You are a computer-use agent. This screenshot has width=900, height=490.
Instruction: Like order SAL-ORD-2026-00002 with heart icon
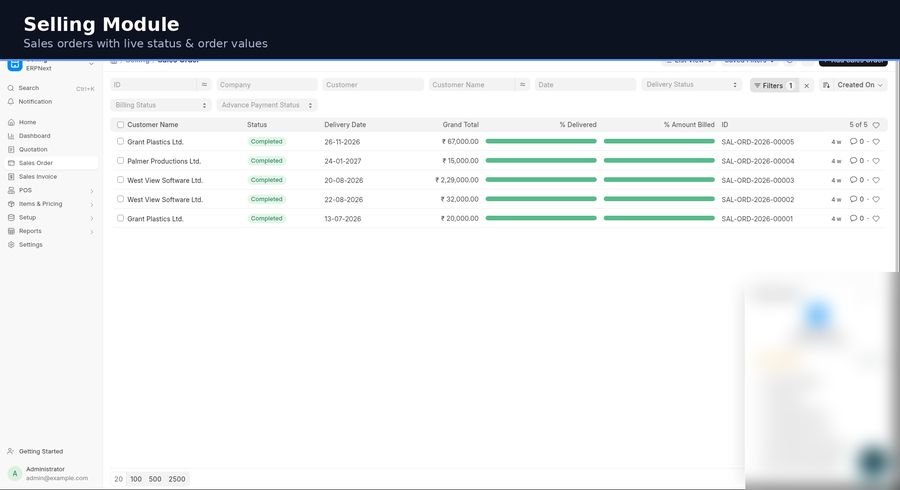coord(876,200)
